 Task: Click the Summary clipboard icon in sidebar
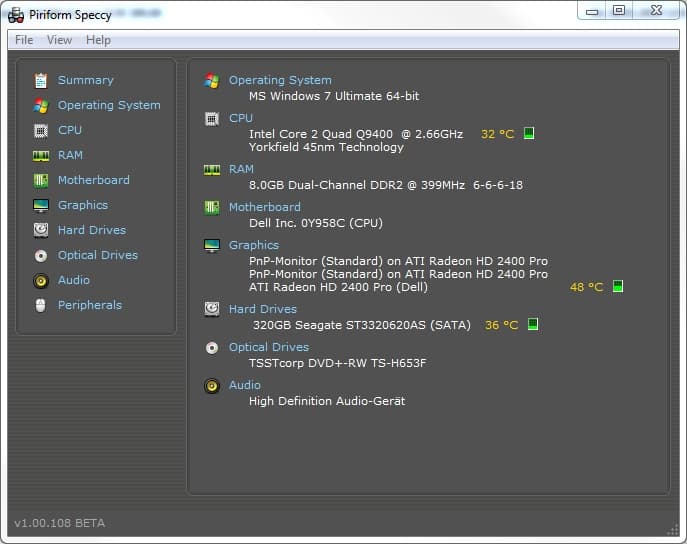[x=41, y=81]
